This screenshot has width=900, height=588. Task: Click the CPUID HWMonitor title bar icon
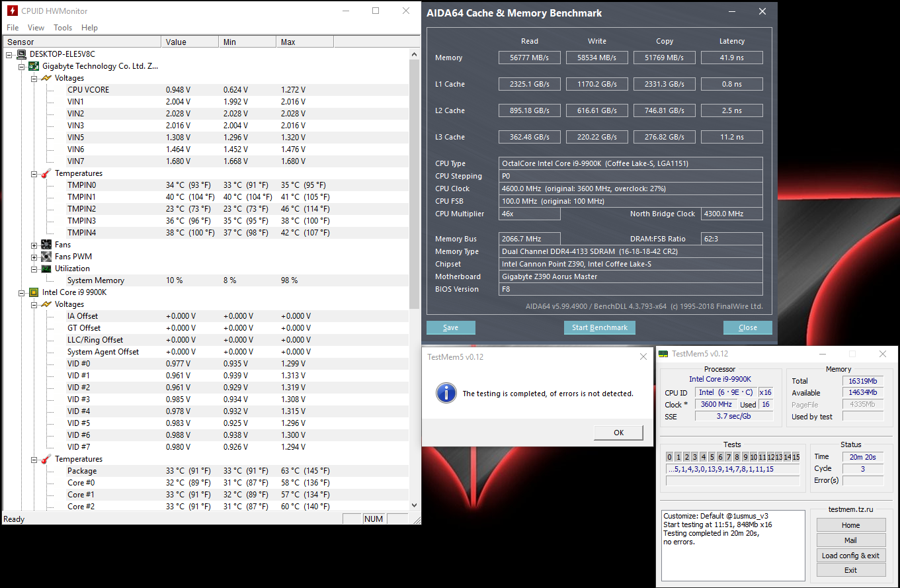[12, 11]
